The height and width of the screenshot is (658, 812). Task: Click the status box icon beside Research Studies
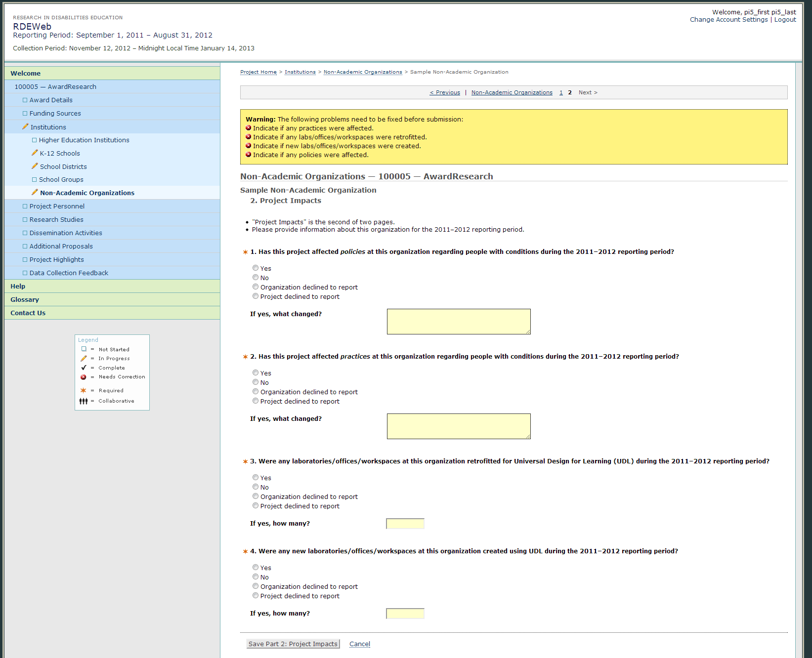click(x=25, y=220)
